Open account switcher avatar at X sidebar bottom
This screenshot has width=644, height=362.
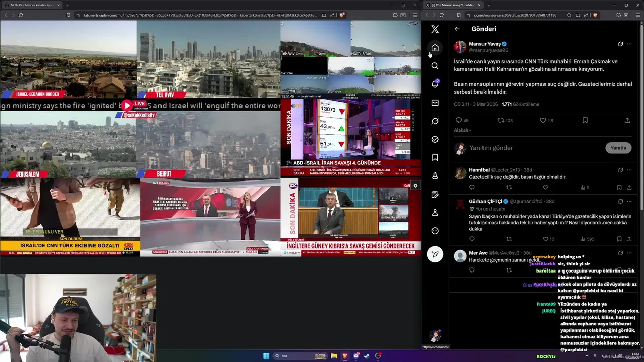pos(435,335)
